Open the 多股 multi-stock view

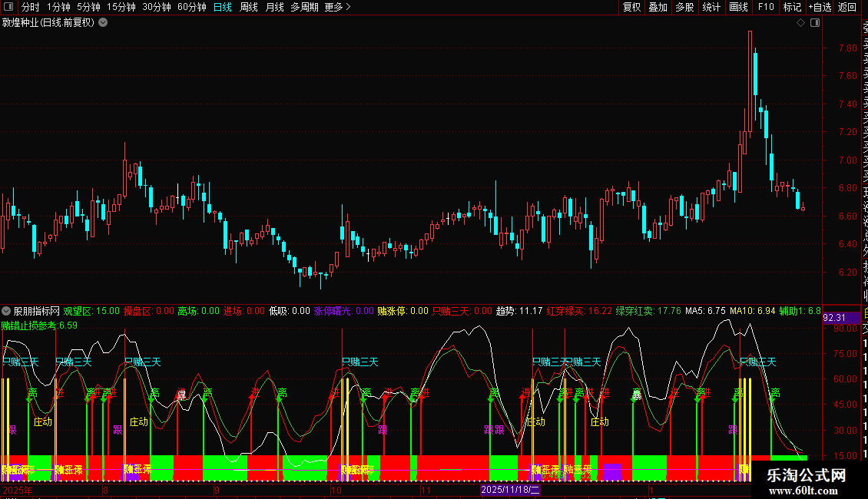(x=684, y=7)
